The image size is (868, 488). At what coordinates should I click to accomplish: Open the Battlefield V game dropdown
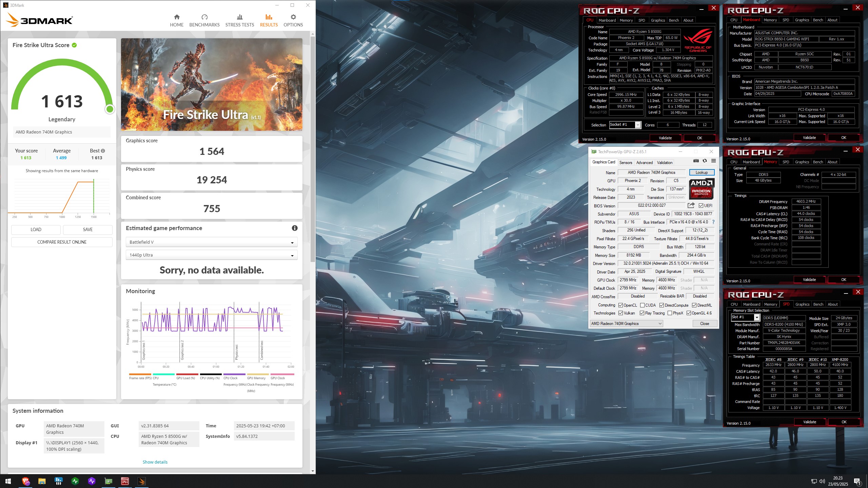click(x=212, y=242)
